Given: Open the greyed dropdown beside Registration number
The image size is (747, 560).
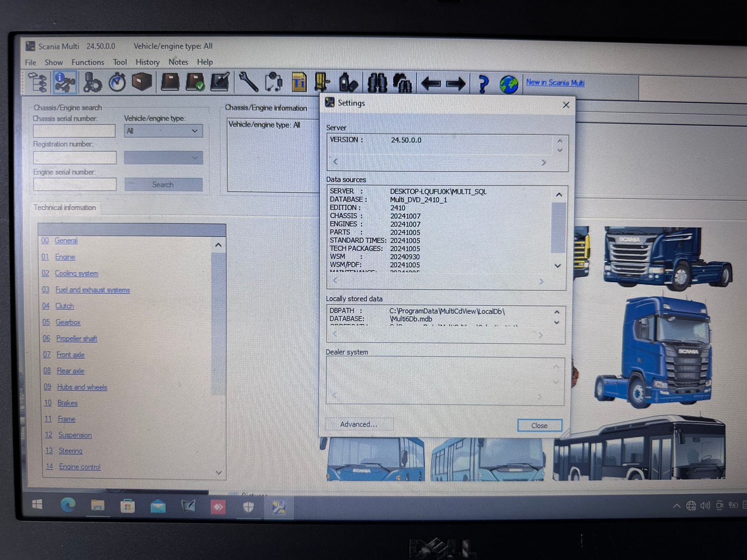Looking at the screenshot, I should tap(163, 158).
